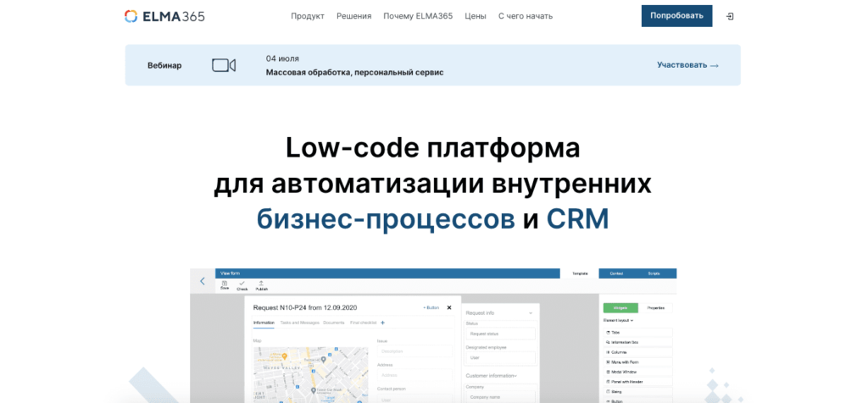Select the Panel with Header widget
Image resolution: width=868 pixels, height=403 pixels.
[x=637, y=382]
